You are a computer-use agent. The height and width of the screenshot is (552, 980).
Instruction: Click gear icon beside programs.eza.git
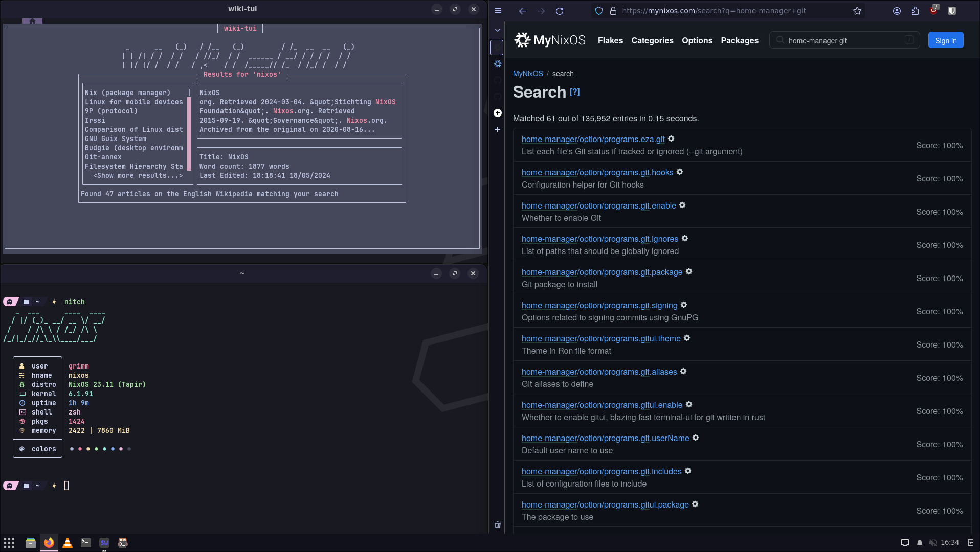tap(671, 139)
